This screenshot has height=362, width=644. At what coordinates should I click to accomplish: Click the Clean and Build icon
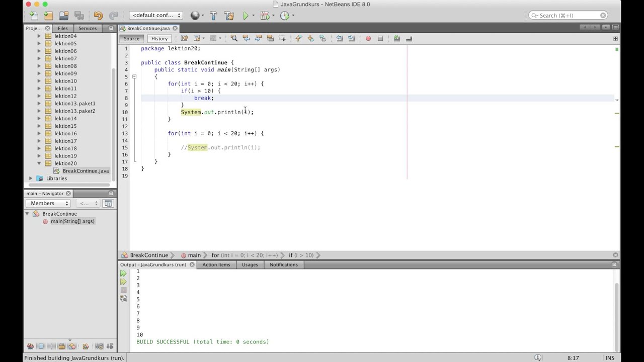coord(229,16)
